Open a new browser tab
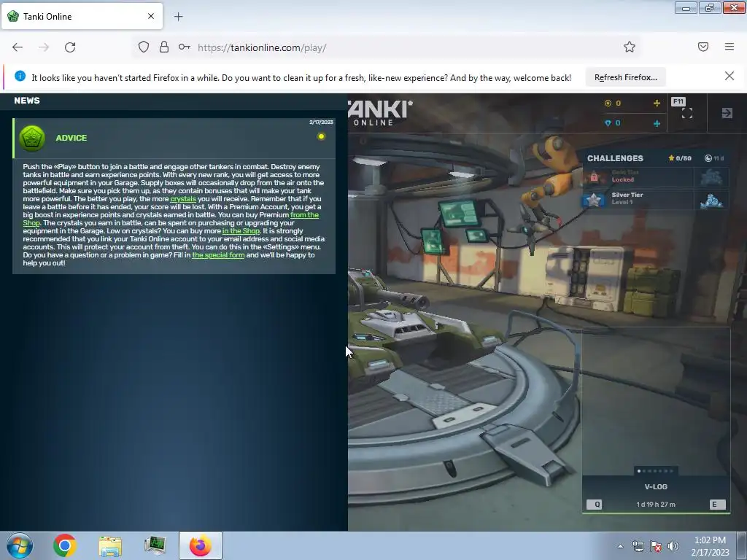 (178, 17)
